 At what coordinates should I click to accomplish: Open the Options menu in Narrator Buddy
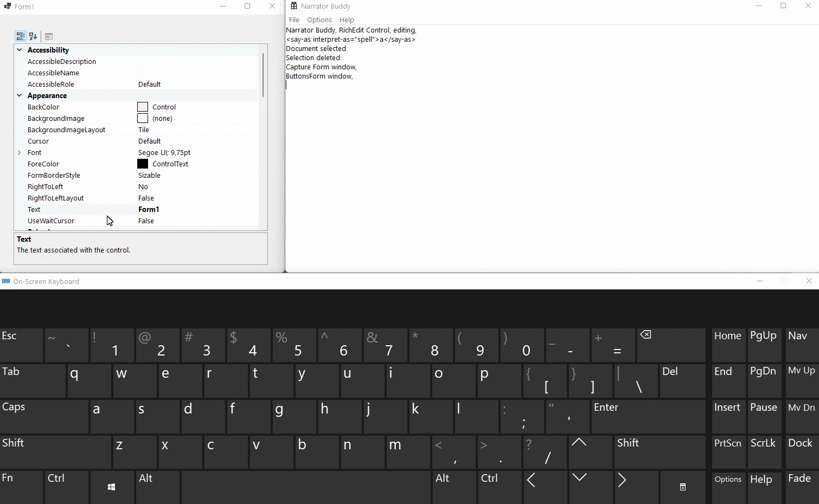pos(319,20)
